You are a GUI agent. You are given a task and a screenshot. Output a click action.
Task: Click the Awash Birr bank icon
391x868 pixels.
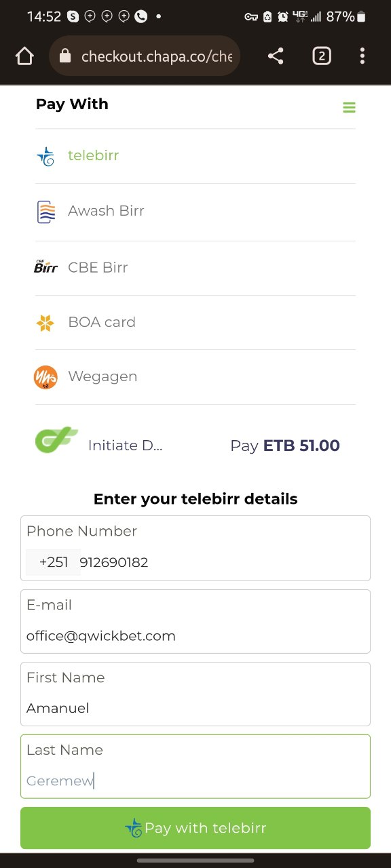(45, 211)
